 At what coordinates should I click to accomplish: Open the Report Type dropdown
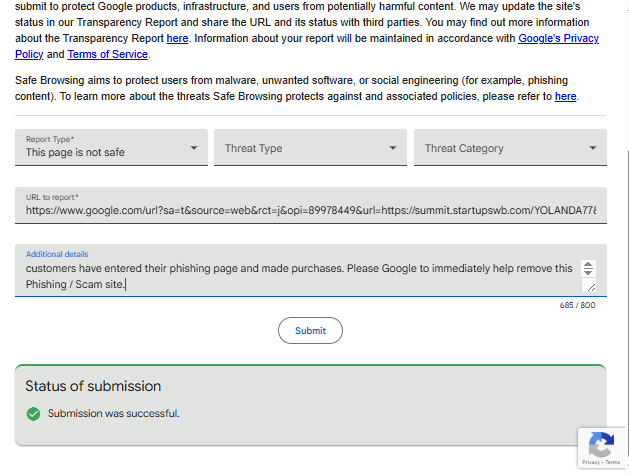click(x=111, y=148)
